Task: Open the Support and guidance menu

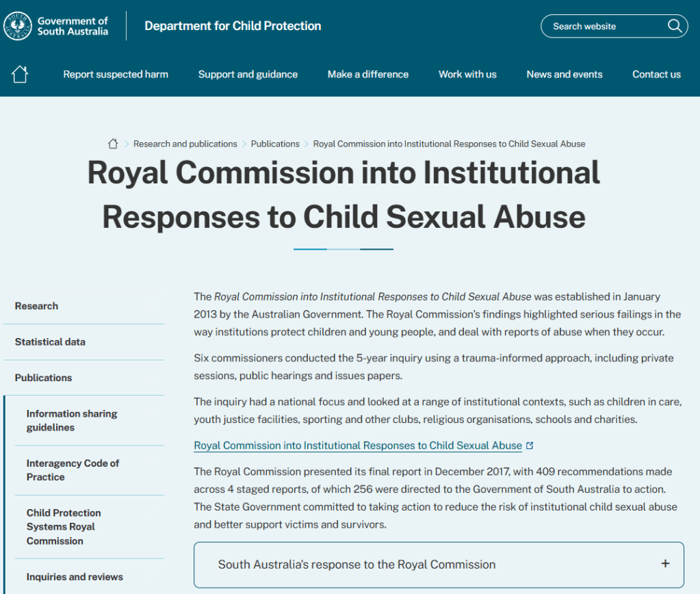Action: pos(248,74)
